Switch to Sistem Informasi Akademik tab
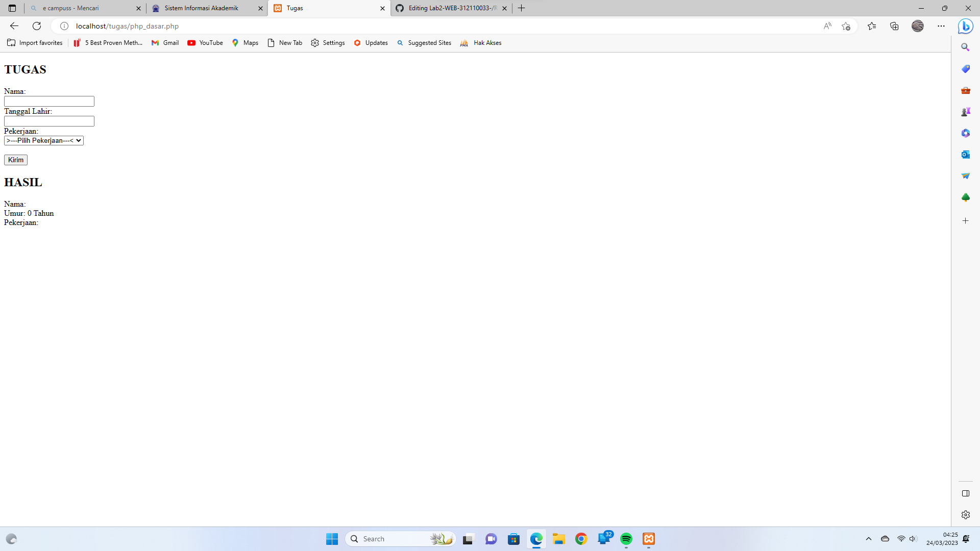Viewport: 980px width, 551px height. [x=202, y=8]
